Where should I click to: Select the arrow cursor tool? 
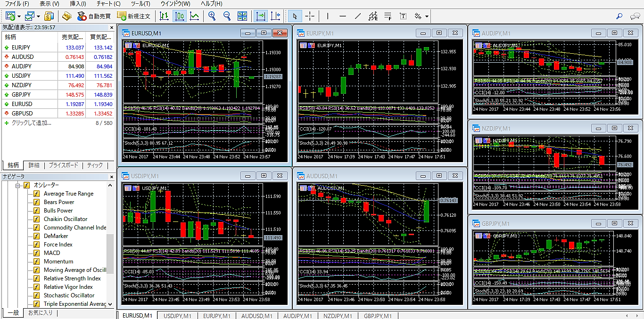tap(295, 16)
